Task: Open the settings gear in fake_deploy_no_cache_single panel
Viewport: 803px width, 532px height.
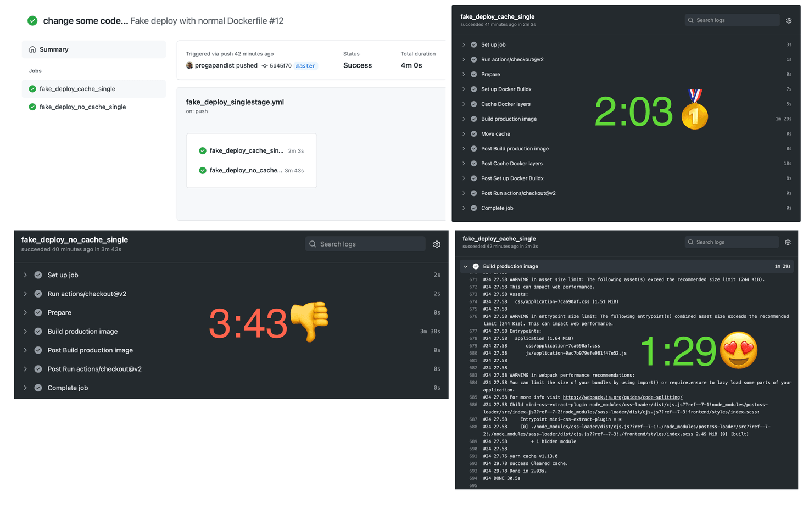Action: click(x=437, y=244)
